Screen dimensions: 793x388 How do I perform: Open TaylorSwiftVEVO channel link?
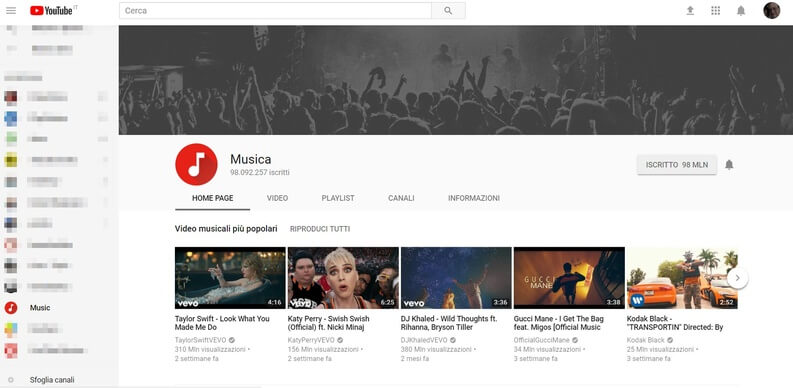point(200,340)
